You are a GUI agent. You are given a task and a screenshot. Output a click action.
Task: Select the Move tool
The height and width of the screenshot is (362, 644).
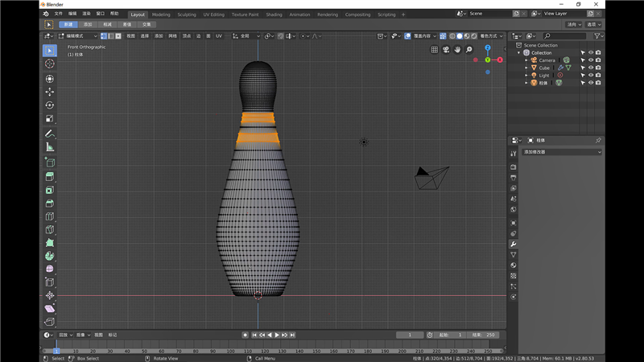pos(50,92)
